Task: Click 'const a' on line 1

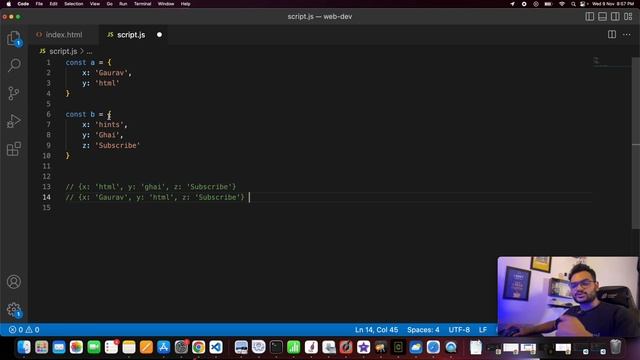Action: click(x=80, y=62)
